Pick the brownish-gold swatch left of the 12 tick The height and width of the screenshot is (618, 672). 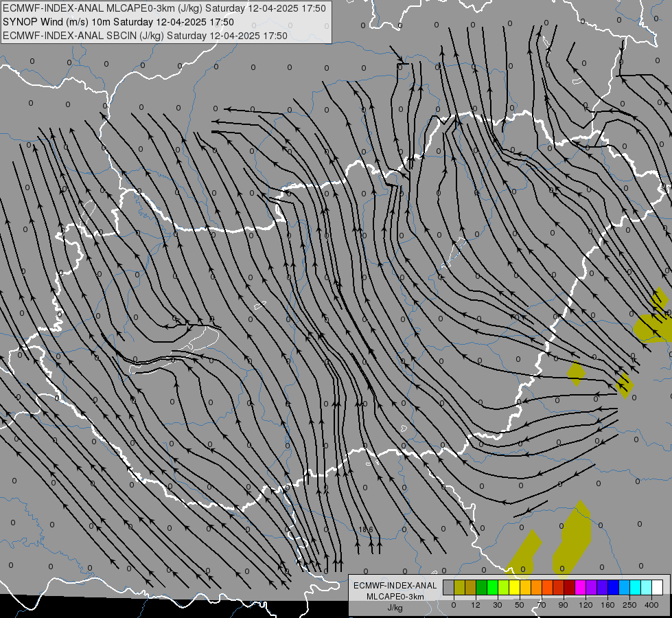pos(471,588)
